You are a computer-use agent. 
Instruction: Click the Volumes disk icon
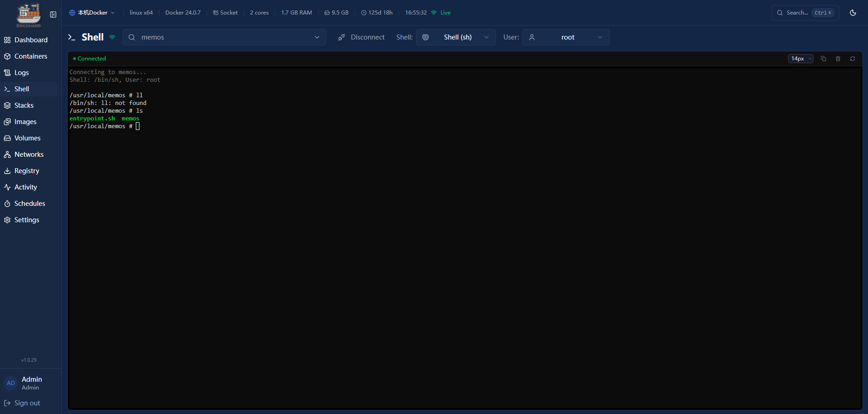coord(7,138)
